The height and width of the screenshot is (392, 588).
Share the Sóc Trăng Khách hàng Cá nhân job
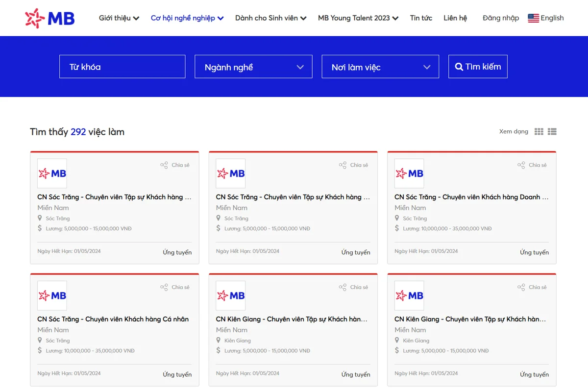174,287
